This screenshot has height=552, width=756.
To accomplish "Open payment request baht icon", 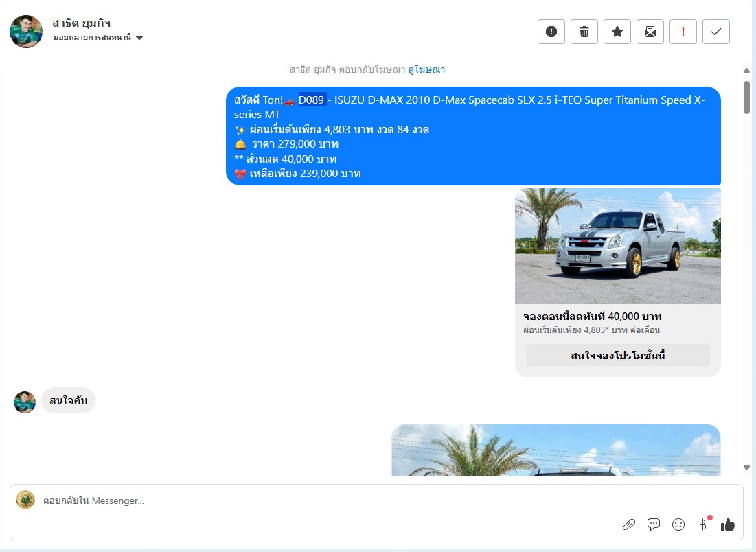I will [703, 524].
